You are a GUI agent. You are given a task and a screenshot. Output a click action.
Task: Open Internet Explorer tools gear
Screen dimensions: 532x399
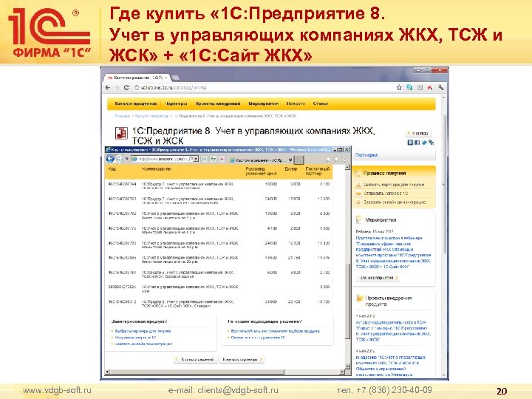(344, 159)
